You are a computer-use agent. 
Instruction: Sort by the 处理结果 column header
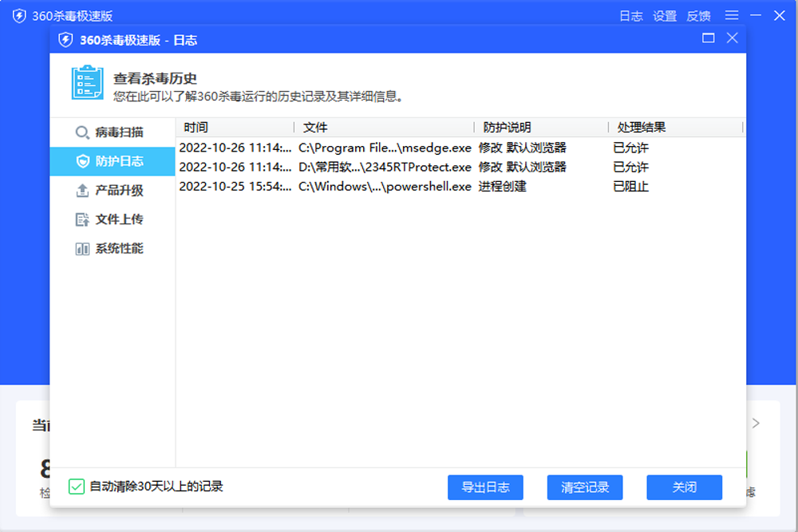coord(676,127)
